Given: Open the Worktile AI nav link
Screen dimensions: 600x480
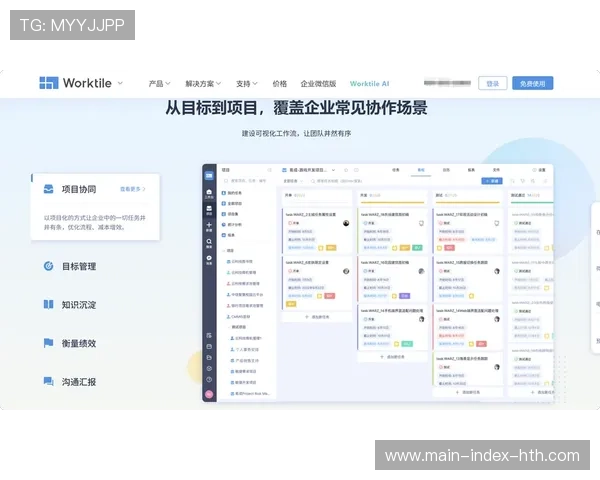Looking at the screenshot, I should [x=369, y=83].
